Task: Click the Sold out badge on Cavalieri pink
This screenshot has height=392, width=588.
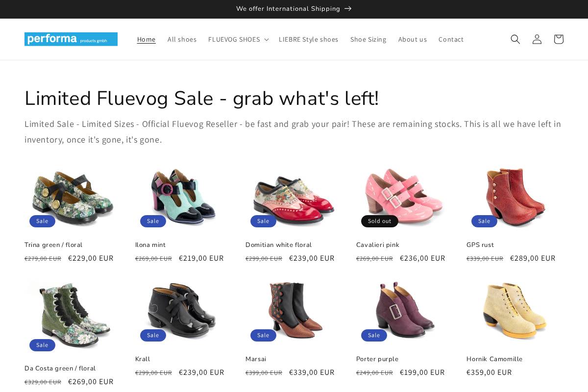Action: (x=379, y=221)
